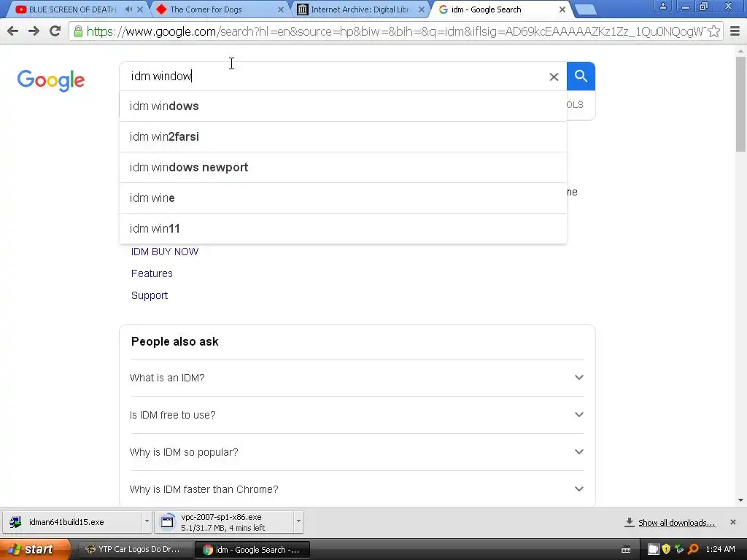Go forward using the browser forward arrow

click(34, 31)
